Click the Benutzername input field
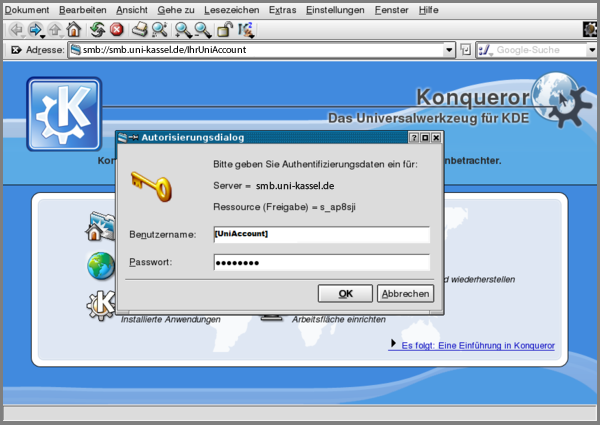Viewport: 600px width, 425px height. pyautogui.click(x=321, y=234)
